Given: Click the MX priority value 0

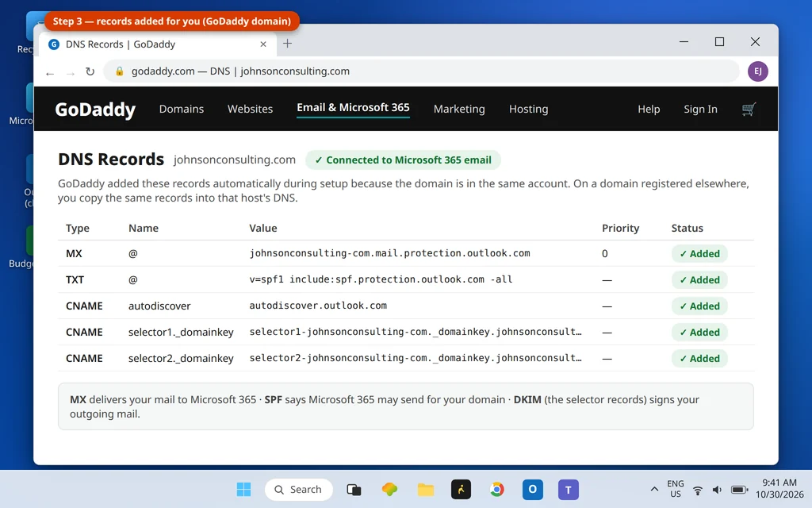Looking at the screenshot, I should pos(604,253).
